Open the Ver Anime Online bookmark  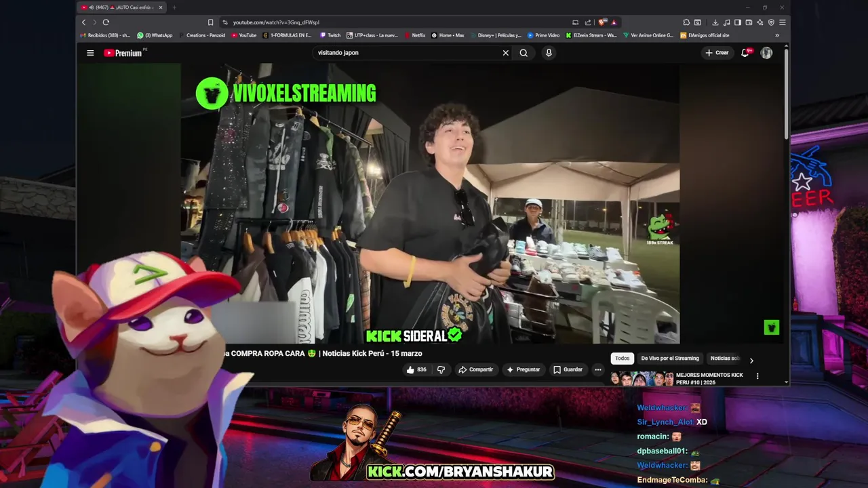[x=649, y=35]
